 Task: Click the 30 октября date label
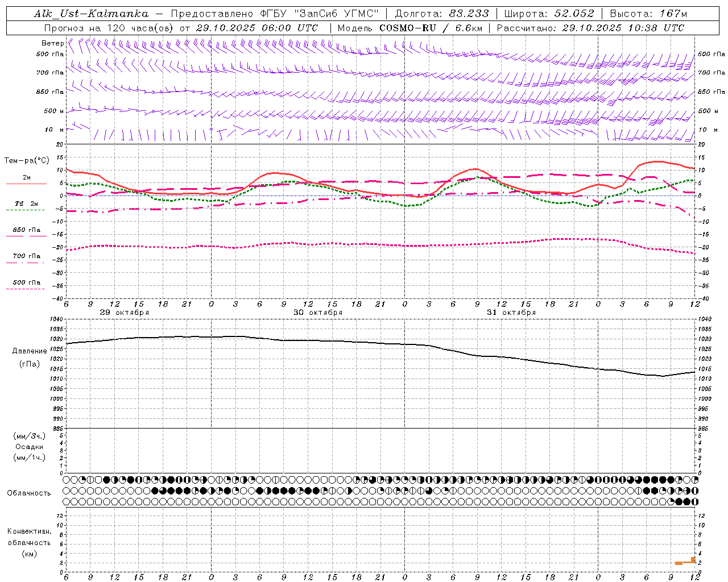pyautogui.click(x=318, y=313)
